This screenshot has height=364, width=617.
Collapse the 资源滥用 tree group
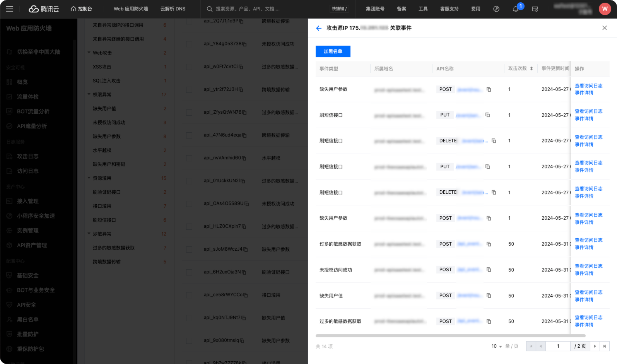(89, 178)
